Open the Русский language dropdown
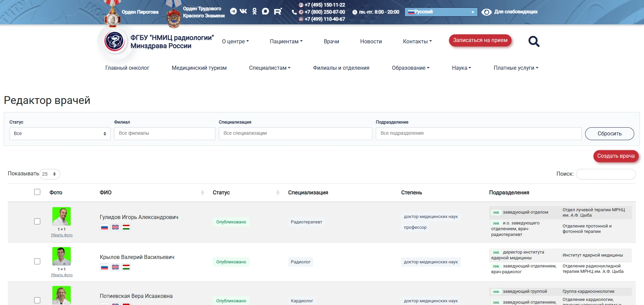 (x=441, y=12)
